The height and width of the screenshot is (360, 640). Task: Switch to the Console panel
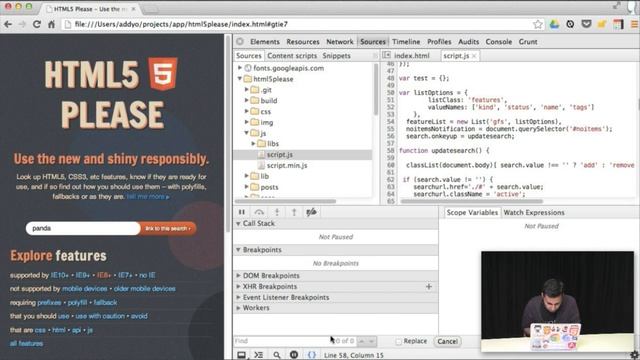[498, 42]
